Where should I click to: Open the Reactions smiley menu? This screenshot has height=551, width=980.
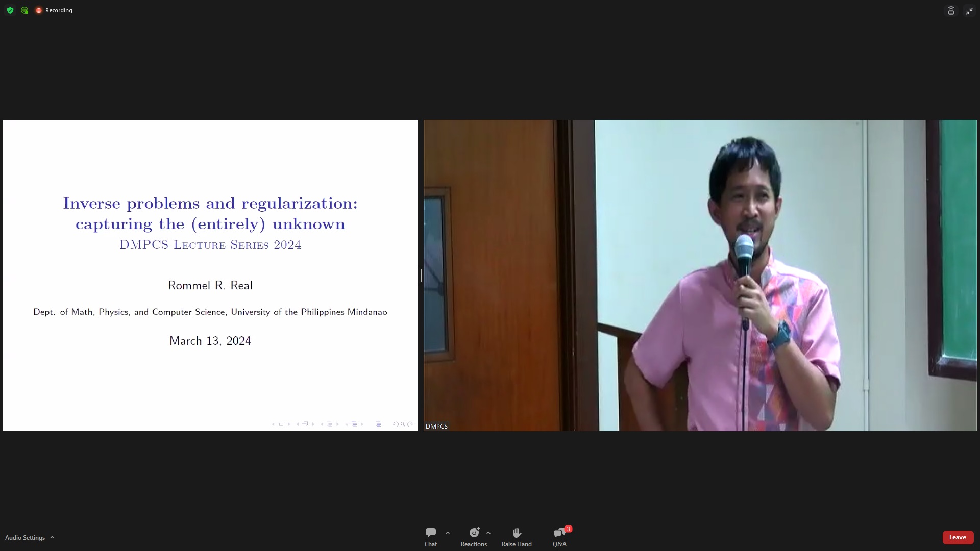474,537
